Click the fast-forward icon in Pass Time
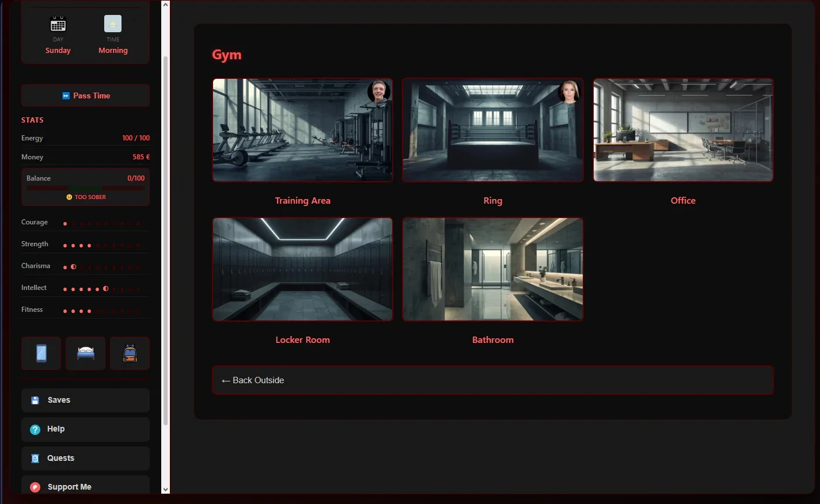 [66, 96]
